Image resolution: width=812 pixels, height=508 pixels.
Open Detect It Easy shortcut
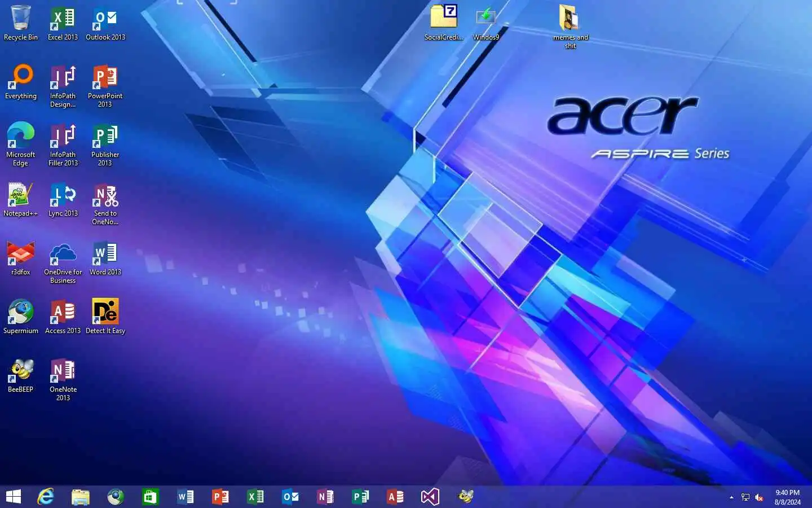(105, 317)
